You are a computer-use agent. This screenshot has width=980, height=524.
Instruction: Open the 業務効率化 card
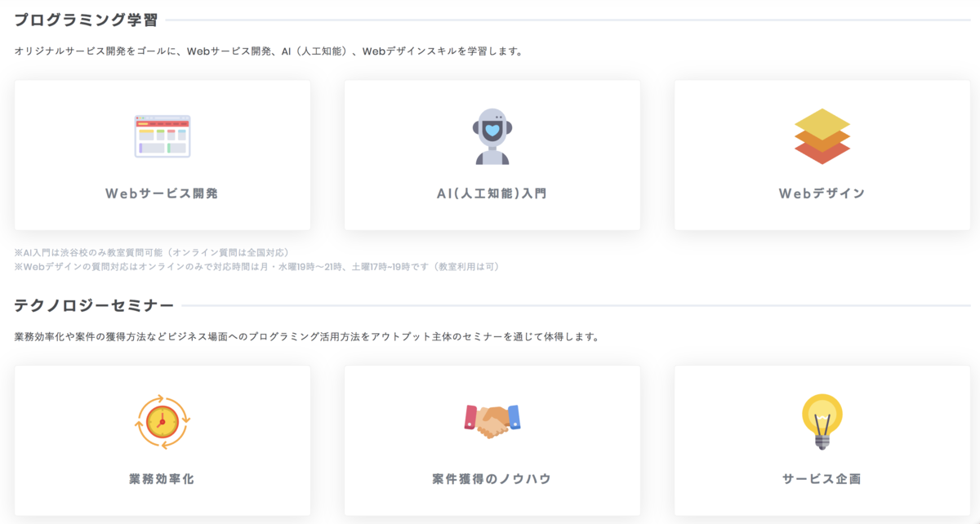(162, 441)
